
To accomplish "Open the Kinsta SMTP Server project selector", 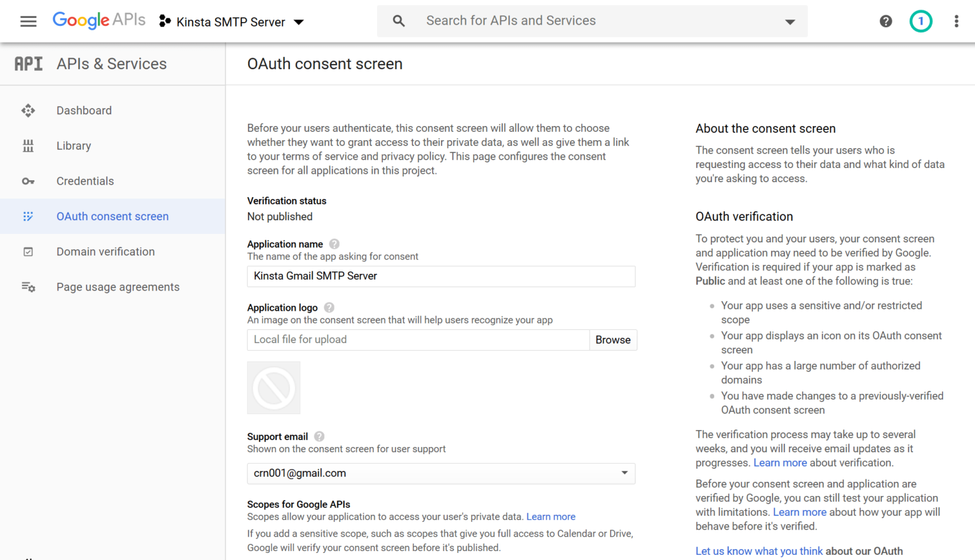I will tap(232, 21).
